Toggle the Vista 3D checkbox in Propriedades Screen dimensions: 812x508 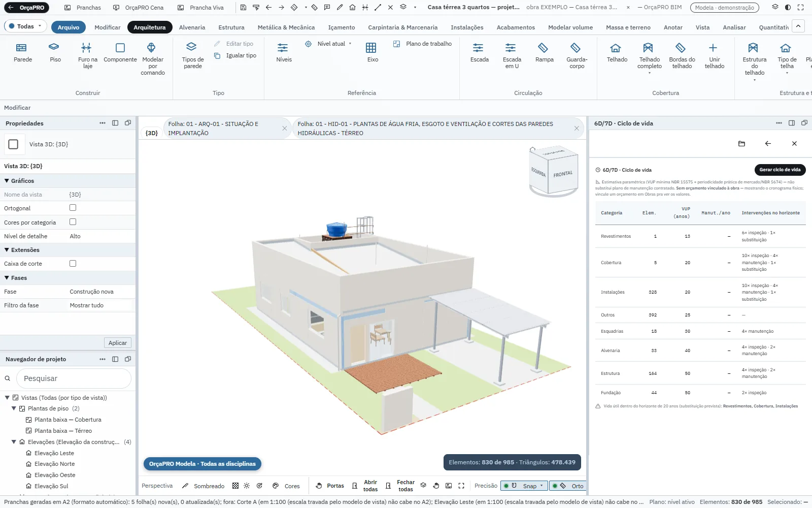(14, 144)
